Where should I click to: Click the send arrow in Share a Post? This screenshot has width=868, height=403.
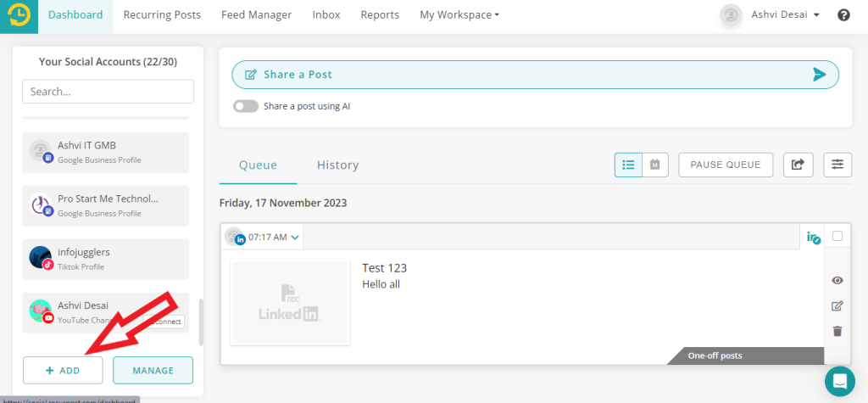(x=820, y=75)
